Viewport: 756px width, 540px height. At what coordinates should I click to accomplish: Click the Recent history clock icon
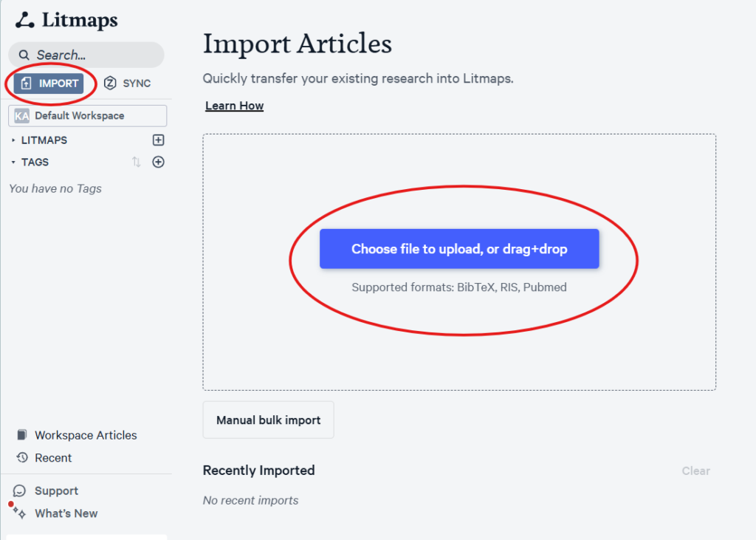pyautogui.click(x=21, y=457)
